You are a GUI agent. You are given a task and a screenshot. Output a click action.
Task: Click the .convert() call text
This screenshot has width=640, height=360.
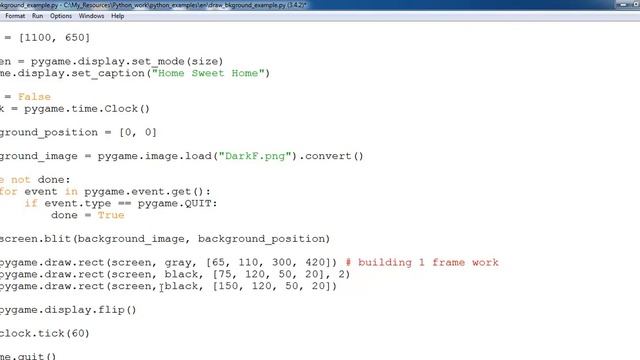point(331,156)
